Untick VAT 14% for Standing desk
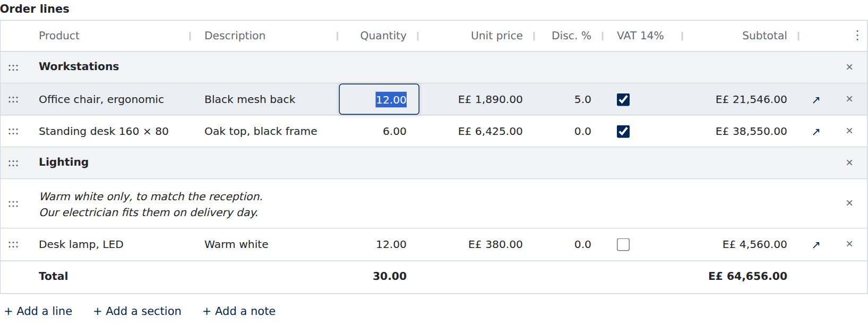 tap(623, 131)
